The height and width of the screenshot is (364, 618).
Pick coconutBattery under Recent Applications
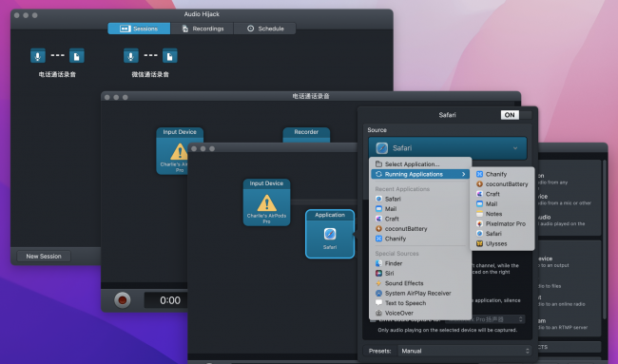point(420,228)
